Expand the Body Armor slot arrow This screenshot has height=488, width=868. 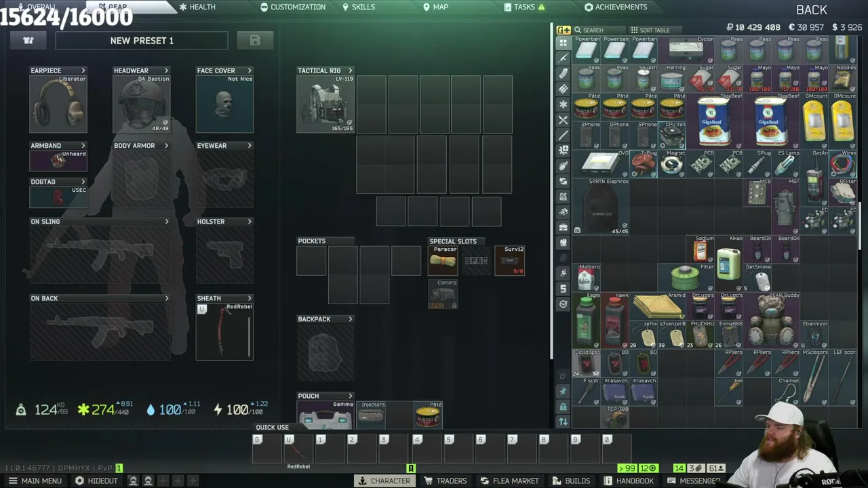[166, 146]
